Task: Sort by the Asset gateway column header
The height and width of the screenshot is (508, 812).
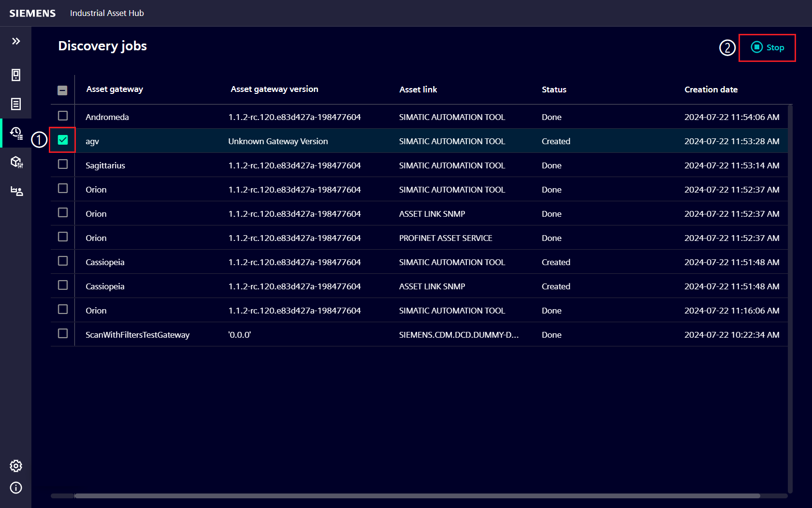Action: (115, 89)
